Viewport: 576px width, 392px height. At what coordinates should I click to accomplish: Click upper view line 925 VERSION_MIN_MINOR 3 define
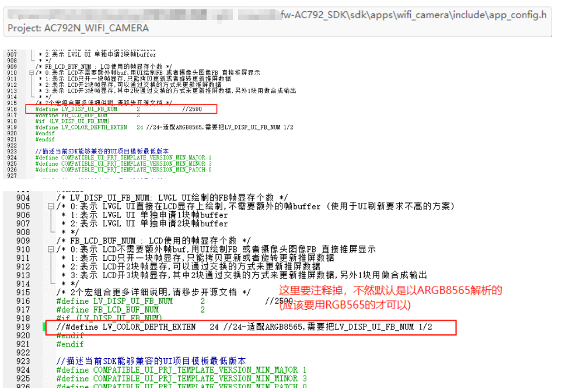123,164
